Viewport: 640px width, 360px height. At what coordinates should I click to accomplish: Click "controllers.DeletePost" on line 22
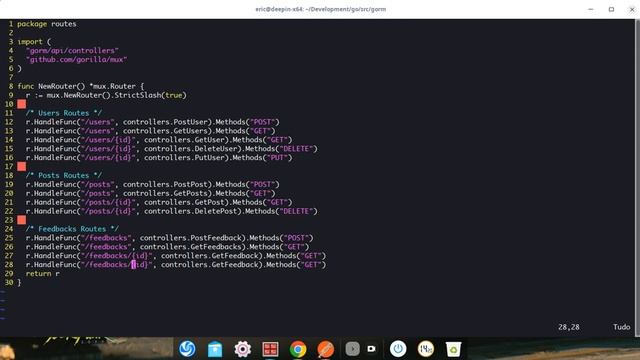point(190,211)
